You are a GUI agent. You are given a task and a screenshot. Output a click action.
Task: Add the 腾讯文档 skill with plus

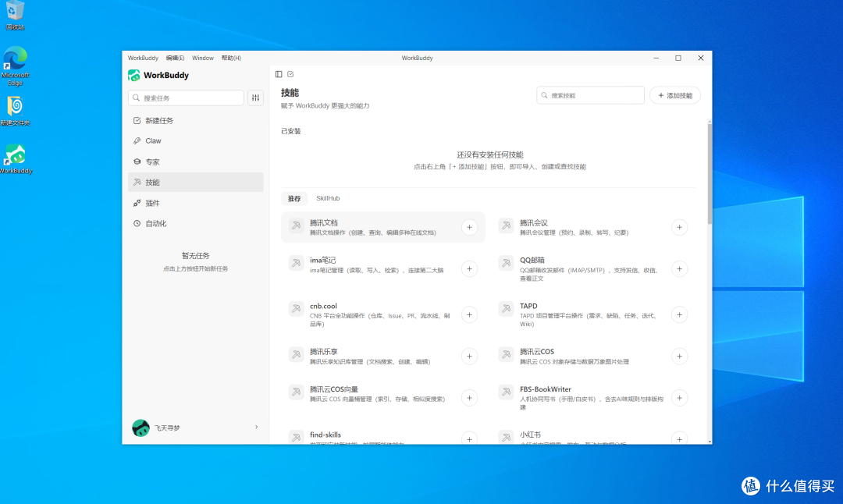[x=469, y=227]
